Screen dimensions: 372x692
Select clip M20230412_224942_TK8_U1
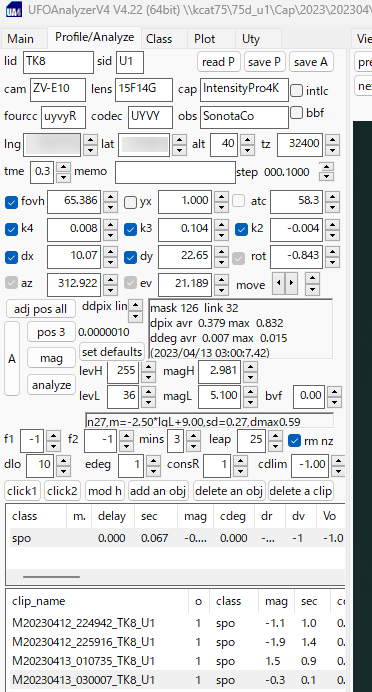[x=177, y=623]
